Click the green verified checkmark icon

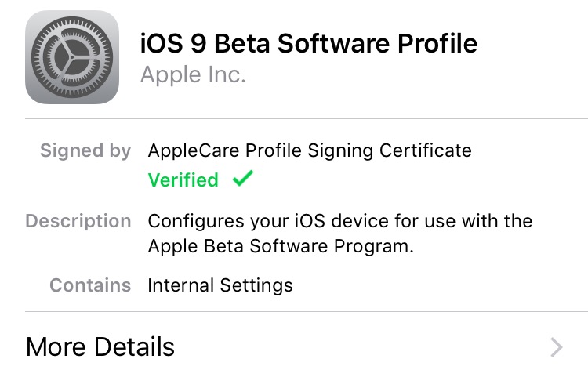[243, 179]
